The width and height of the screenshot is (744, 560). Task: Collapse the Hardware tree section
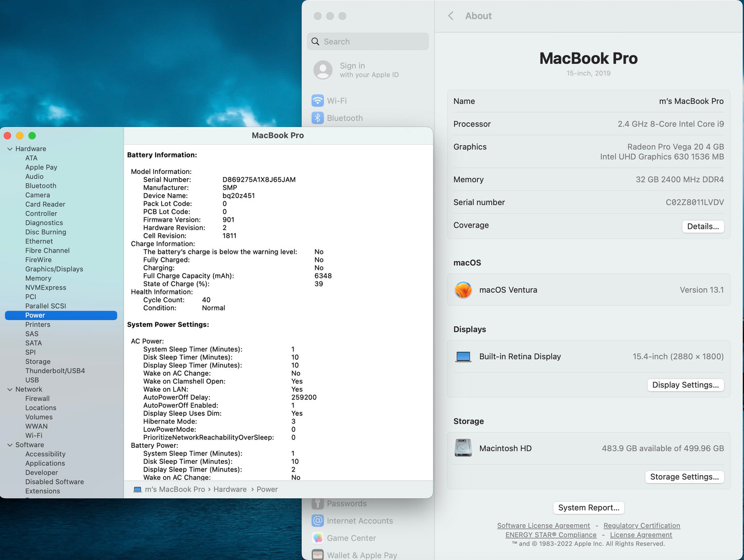10,149
